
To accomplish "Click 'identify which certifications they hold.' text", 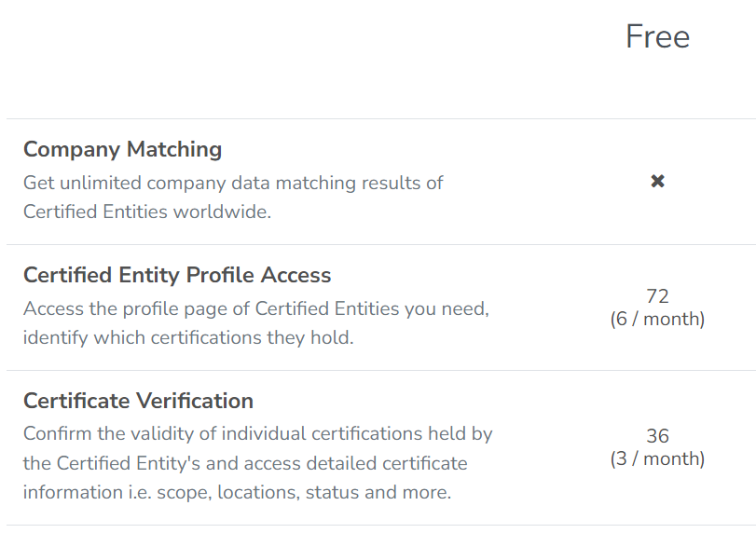I will (188, 337).
